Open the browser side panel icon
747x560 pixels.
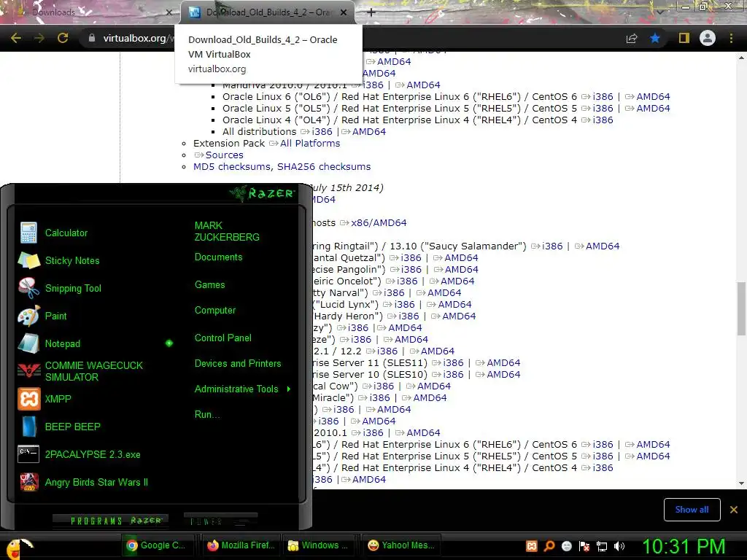tap(684, 38)
